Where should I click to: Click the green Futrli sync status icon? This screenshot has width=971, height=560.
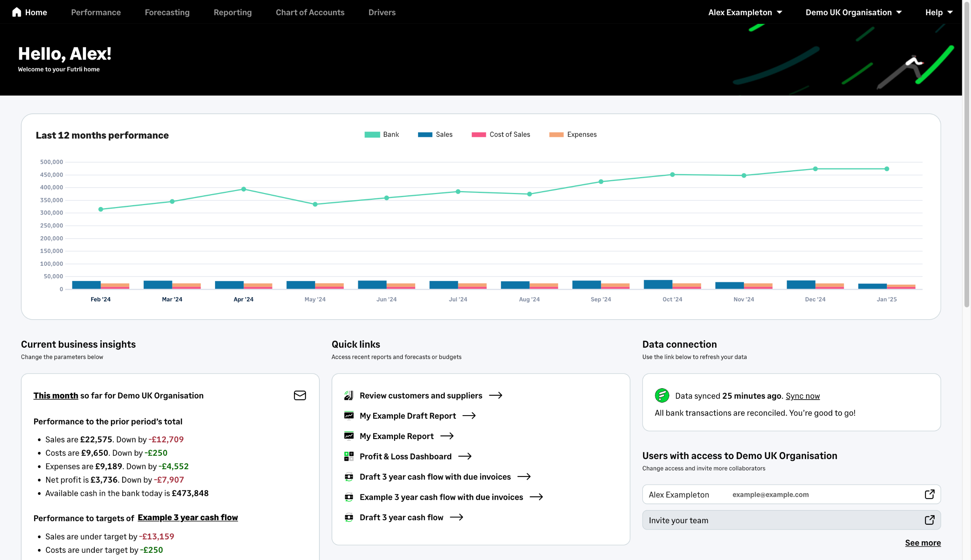662,395
